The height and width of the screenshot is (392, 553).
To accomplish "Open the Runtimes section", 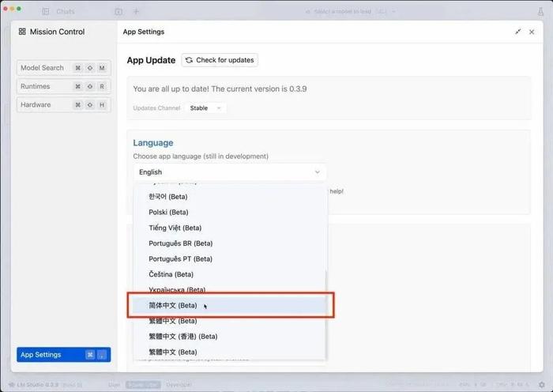I will [63, 86].
